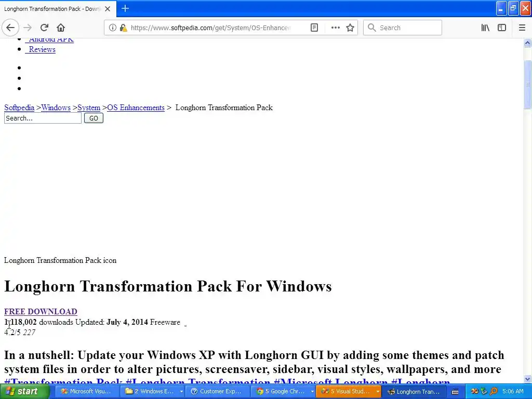Open the Reviews link
This screenshot has height=399, width=532.
(x=41, y=49)
